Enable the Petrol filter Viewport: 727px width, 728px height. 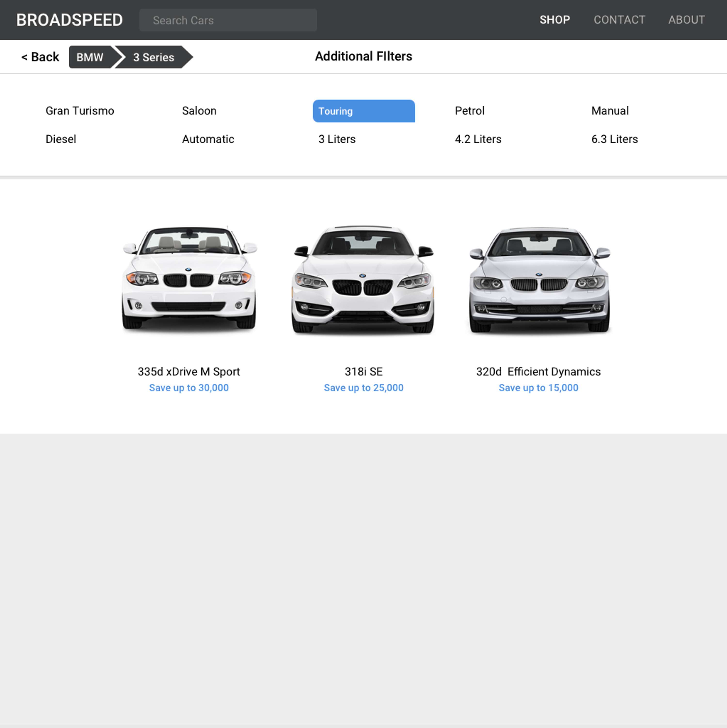tap(470, 111)
